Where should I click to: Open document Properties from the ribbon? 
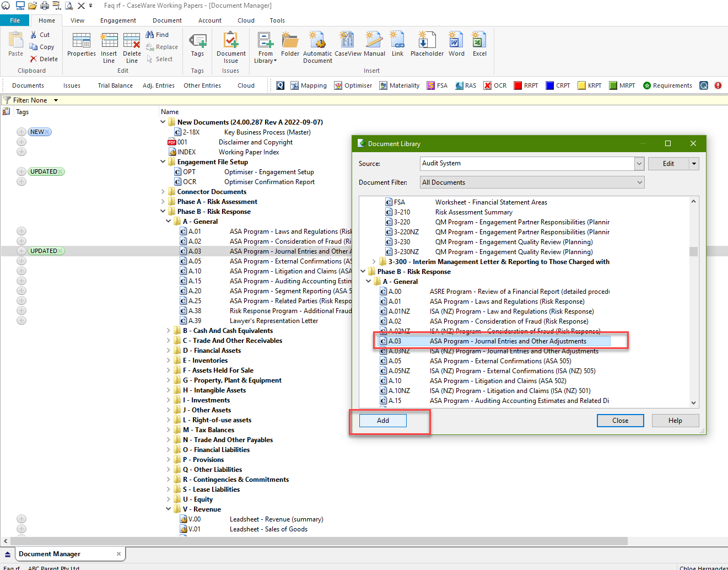82,44
